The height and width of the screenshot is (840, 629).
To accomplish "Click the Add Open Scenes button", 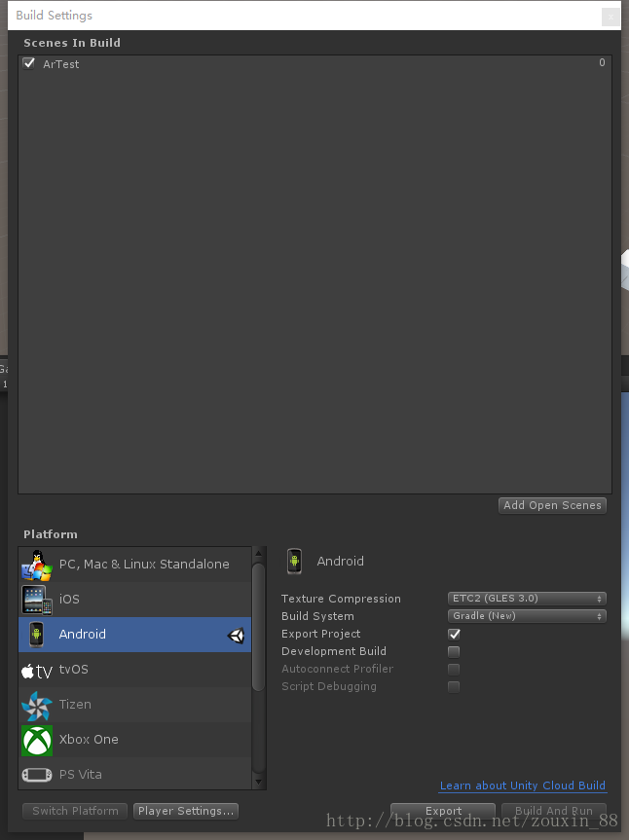I will coord(552,505).
